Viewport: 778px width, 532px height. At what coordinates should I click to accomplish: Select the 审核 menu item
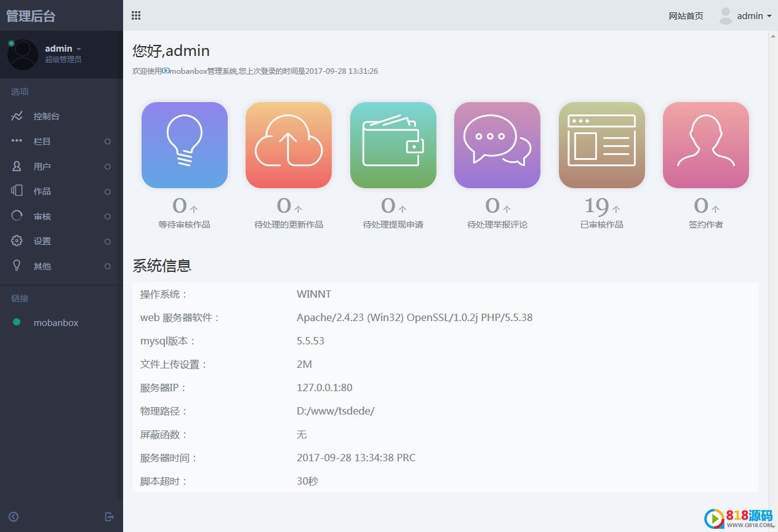(62, 216)
